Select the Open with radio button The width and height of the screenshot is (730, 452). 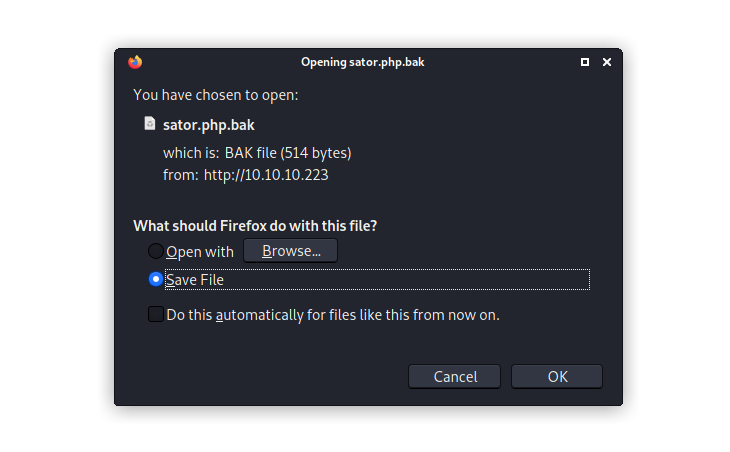pos(156,251)
